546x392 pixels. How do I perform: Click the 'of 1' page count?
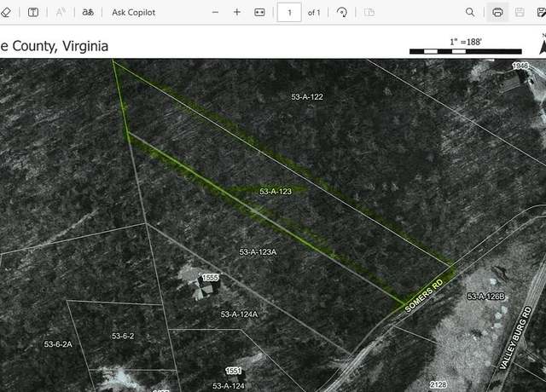(314, 13)
